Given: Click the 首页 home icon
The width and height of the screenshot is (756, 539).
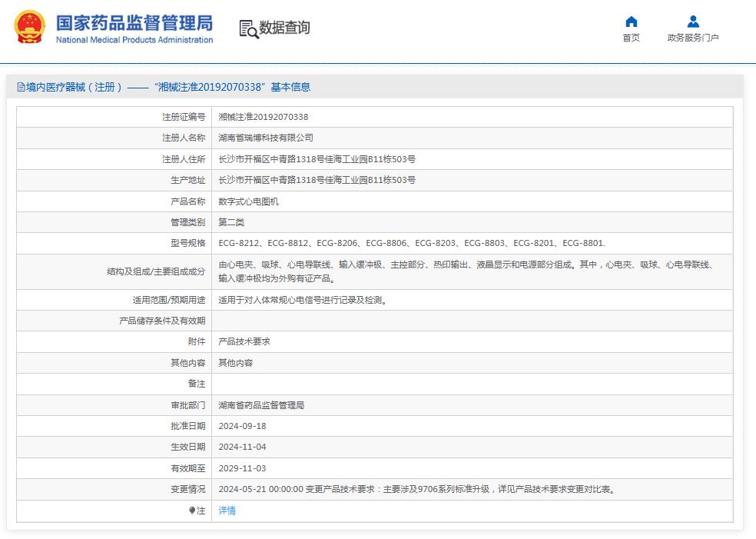Looking at the screenshot, I should [x=631, y=23].
